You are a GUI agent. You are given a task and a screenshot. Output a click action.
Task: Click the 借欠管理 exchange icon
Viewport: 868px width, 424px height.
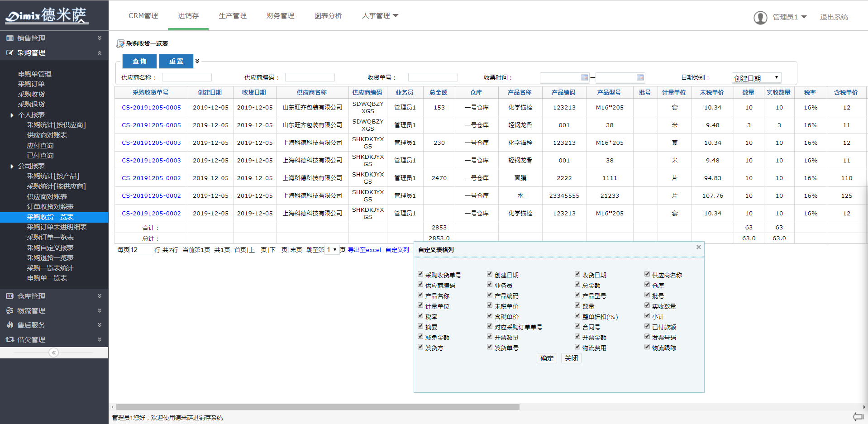10,339
